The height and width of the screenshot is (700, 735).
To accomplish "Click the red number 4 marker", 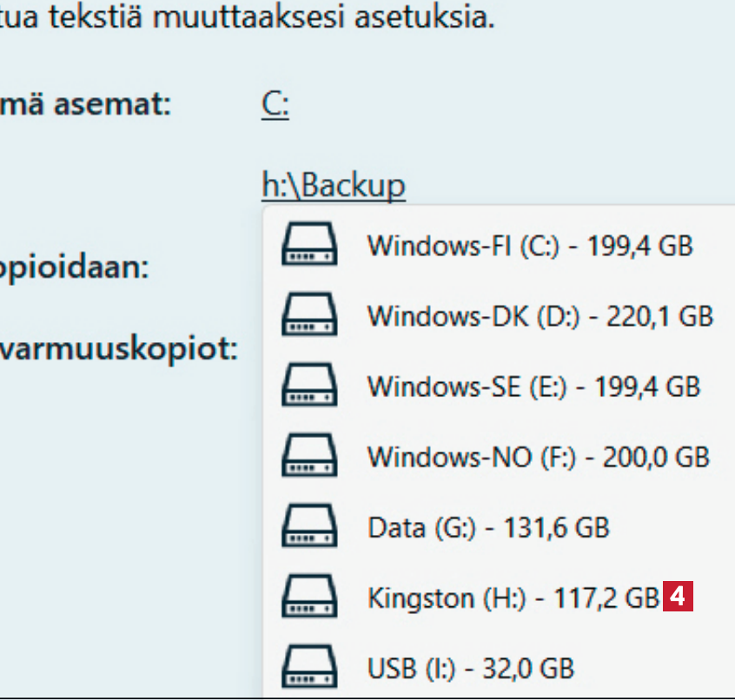I will (x=679, y=598).
